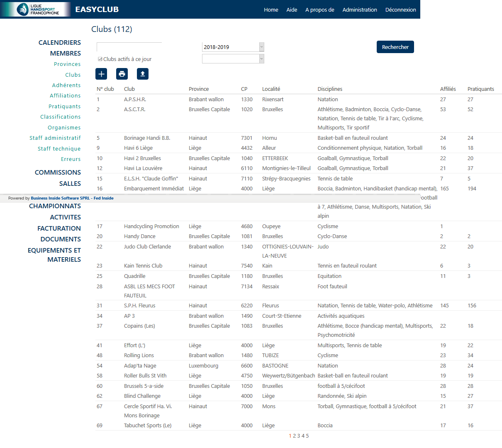Open Provinces in the sidebar
The image size is (502, 448).
coord(67,64)
